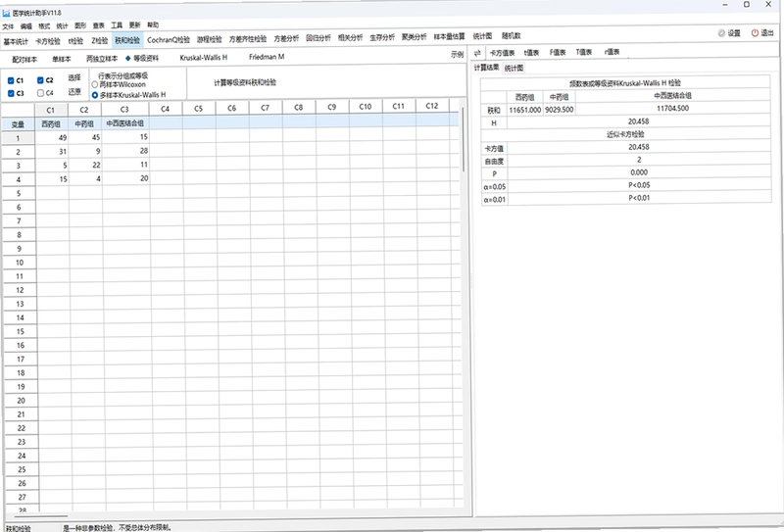
Task: Switch to the 样本量估算 tab
Action: coord(449,36)
